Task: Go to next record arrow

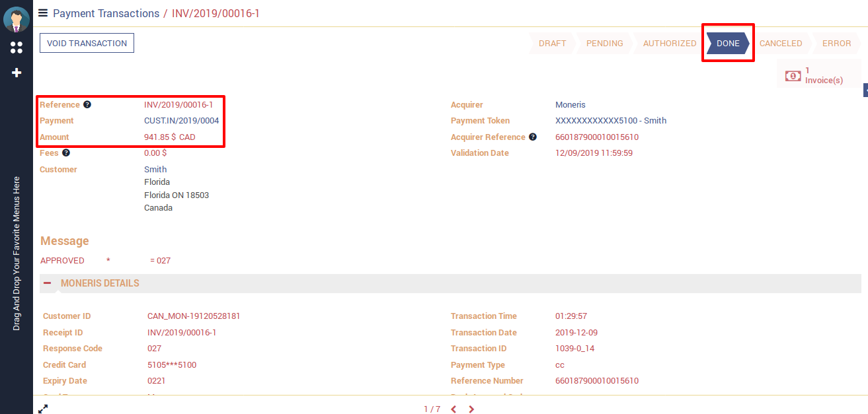Action: point(471,409)
